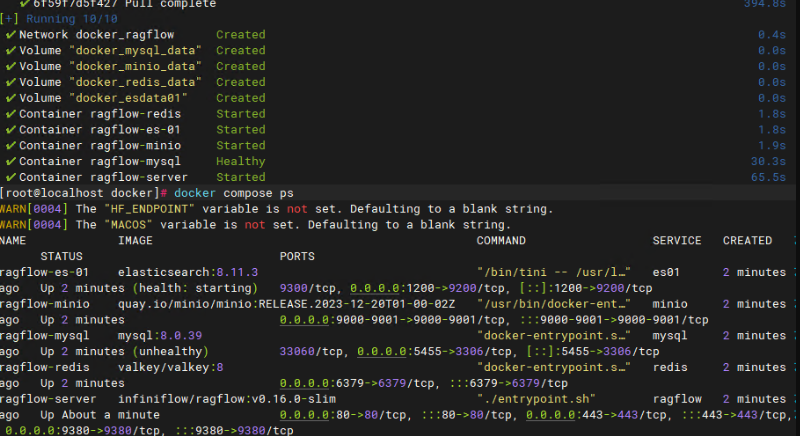The width and height of the screenshot is (800, 436).
Task: Click the "COMMAND" column header
Action: point(501,240)
